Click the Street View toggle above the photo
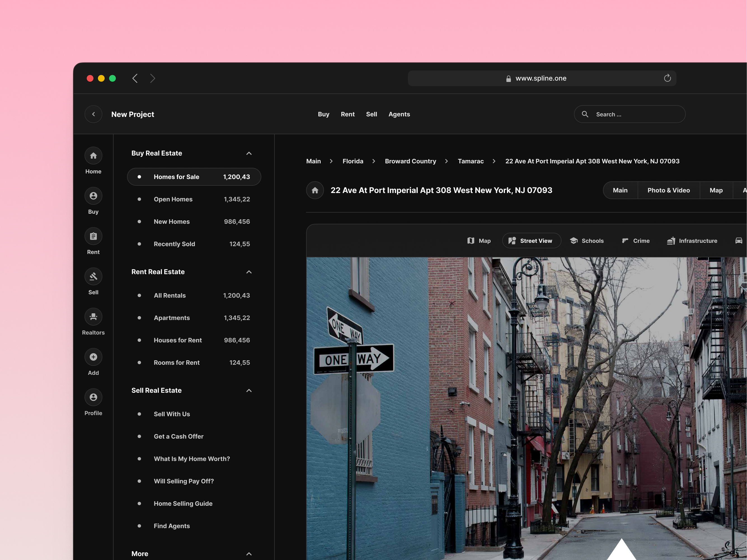The height and width of the screenshot is (560, 747). (531, 240)
